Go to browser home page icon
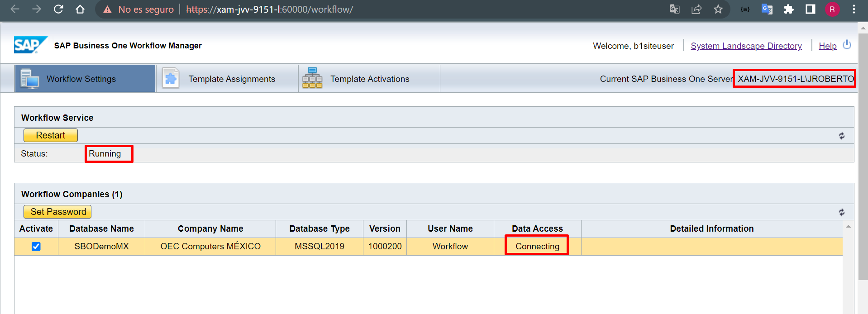The image size is (868, 314). [x=80, y=9]
